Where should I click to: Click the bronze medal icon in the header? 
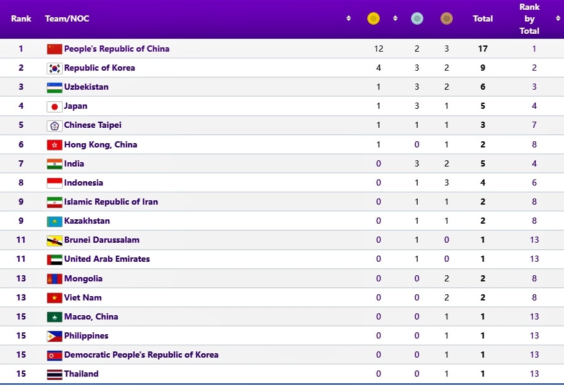[447, 18]
